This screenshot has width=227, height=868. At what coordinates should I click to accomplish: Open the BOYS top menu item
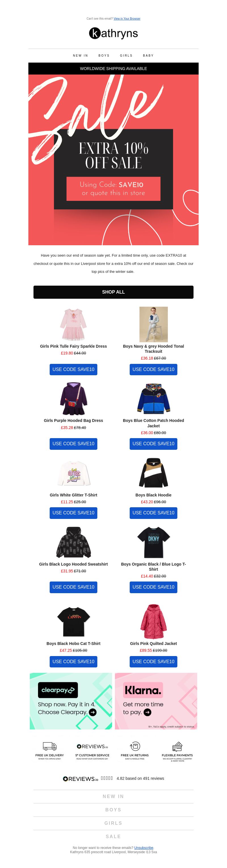[104, 55]
